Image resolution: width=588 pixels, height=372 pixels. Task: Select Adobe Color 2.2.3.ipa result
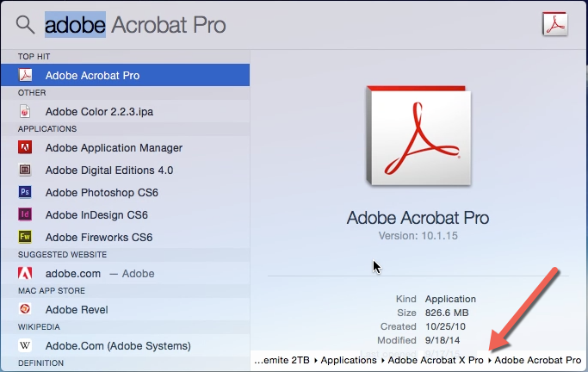click(x=125, y=111)
